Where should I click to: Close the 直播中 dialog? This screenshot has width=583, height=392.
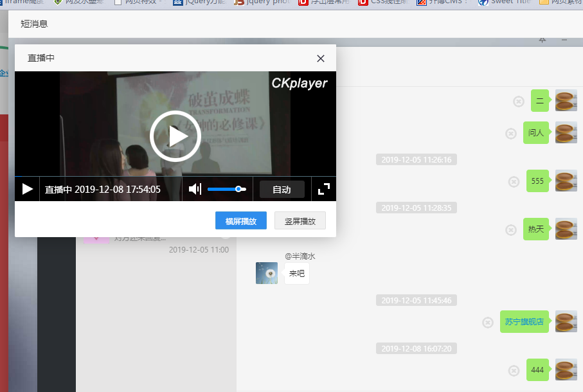[321, 58]
